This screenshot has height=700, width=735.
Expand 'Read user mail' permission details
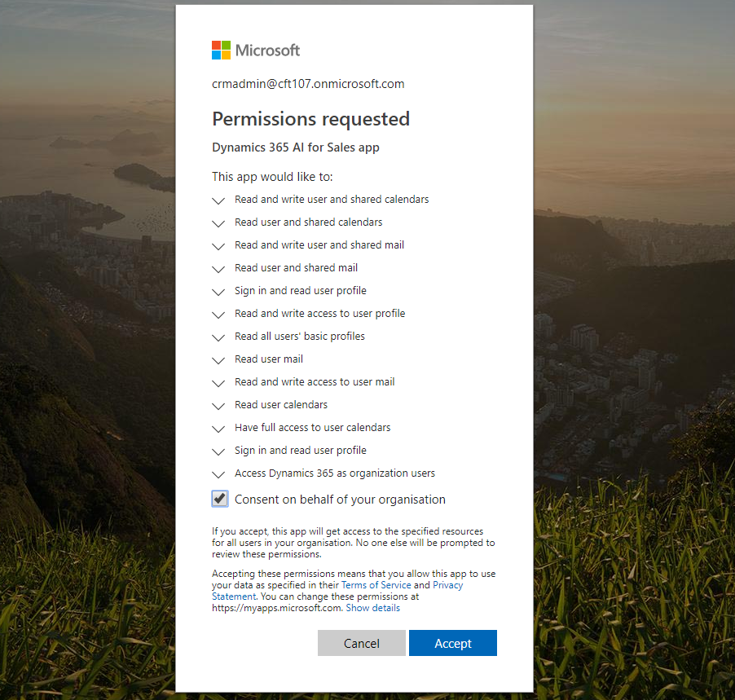(218, 360)
